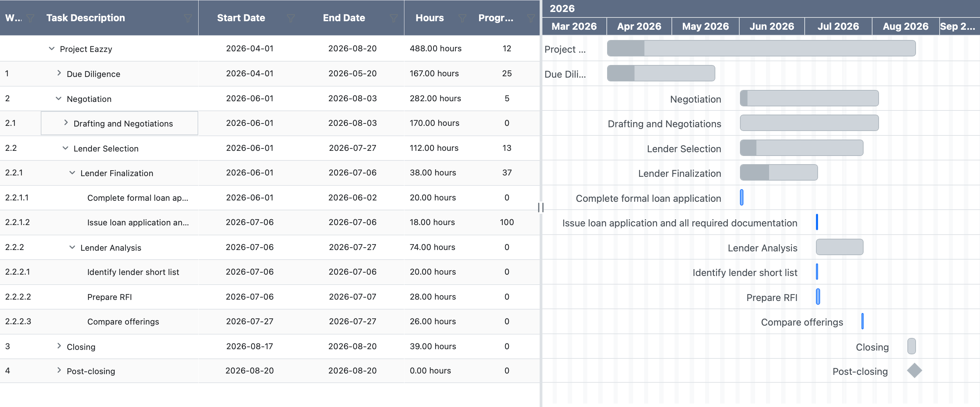Expand Drafting and Negotiations subtasks
Viewport: 980px width, 407px height.
point(66,123)
